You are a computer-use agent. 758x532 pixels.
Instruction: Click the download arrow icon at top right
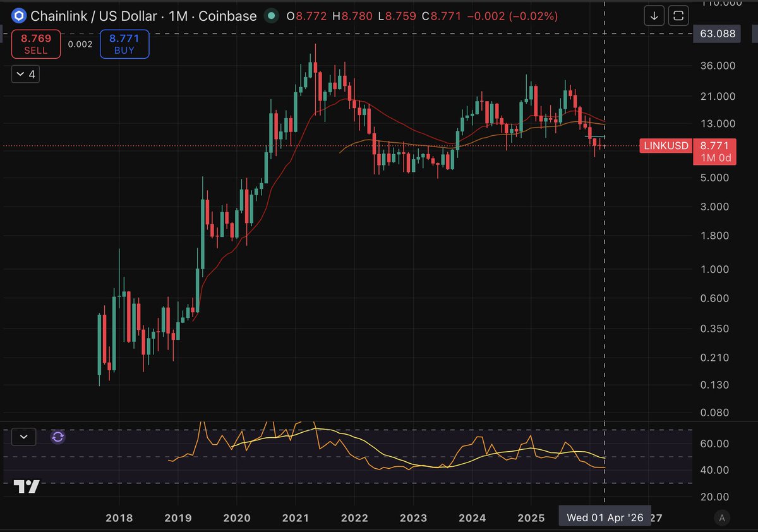click(655, 15)
